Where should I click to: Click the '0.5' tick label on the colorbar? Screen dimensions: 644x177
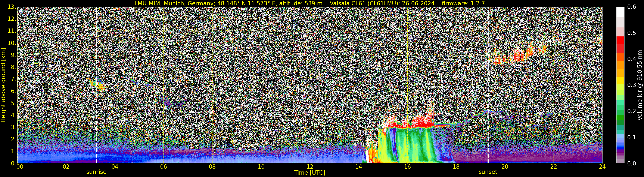632,33
